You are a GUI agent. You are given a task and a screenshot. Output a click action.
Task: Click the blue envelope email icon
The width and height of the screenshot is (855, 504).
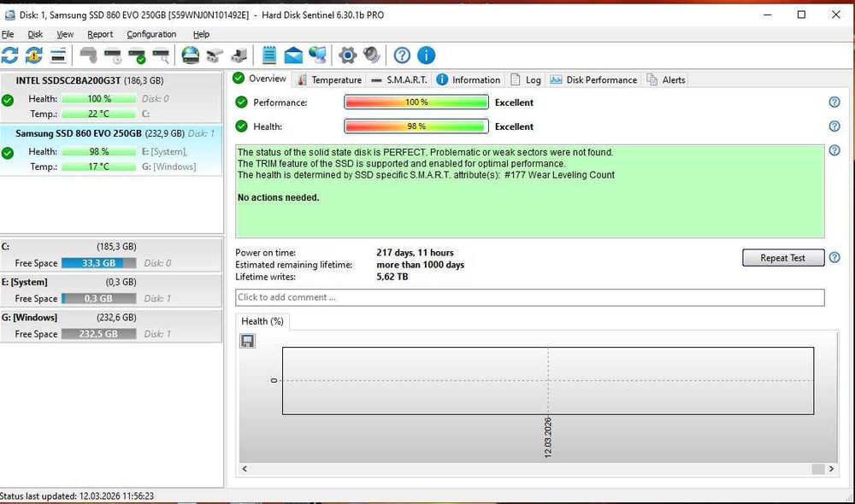click(293, 55)
